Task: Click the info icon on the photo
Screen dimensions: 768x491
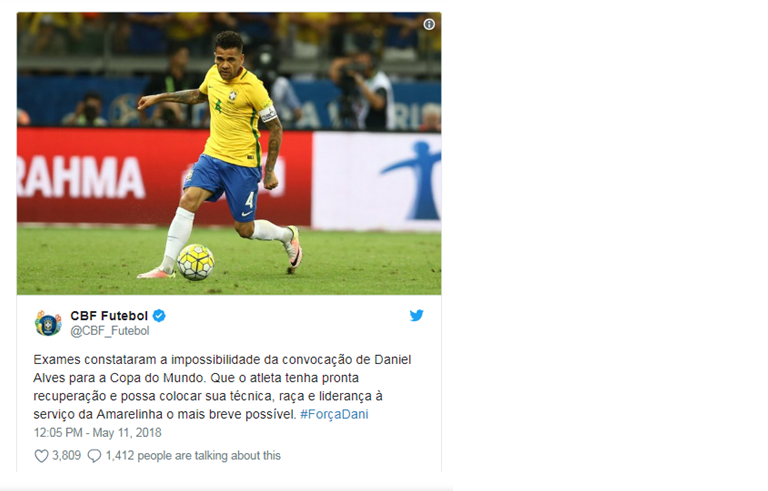Action: [x=429, y=25]
